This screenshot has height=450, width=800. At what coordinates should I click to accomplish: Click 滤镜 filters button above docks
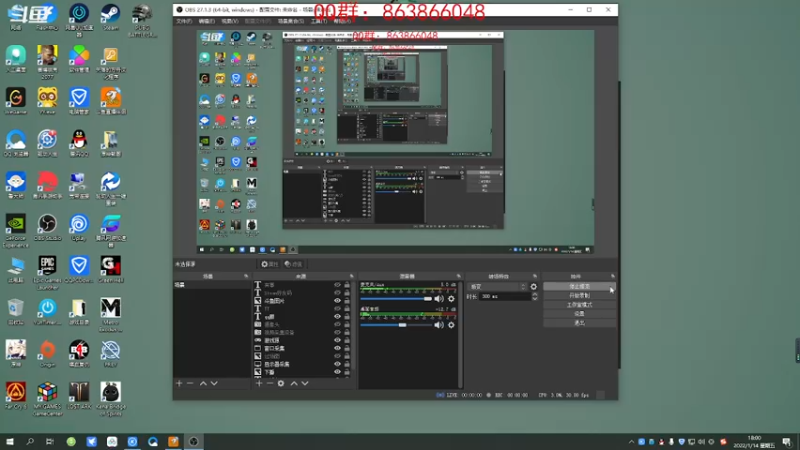pyautogui.click(x=293, y=264)
